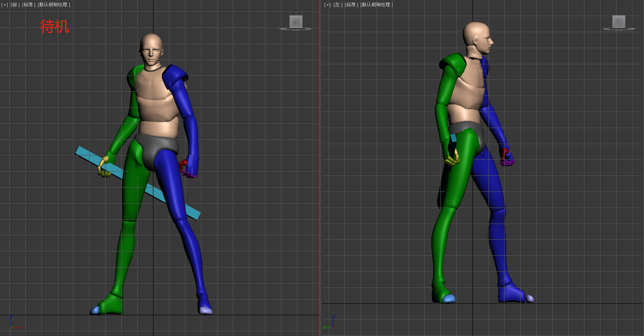Select the purple and red hand in 左 viewport

[x=506, y=157]
